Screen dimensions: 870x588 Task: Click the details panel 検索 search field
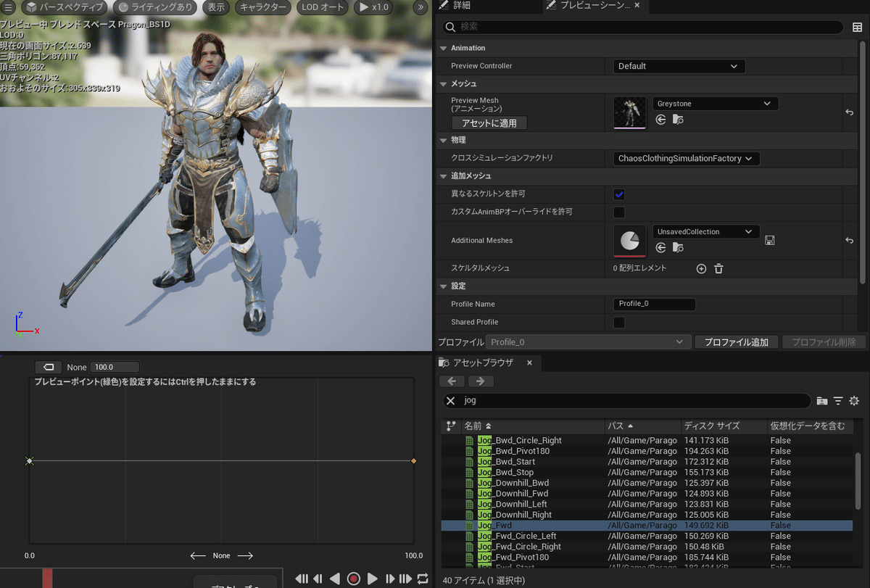(644, 27)
